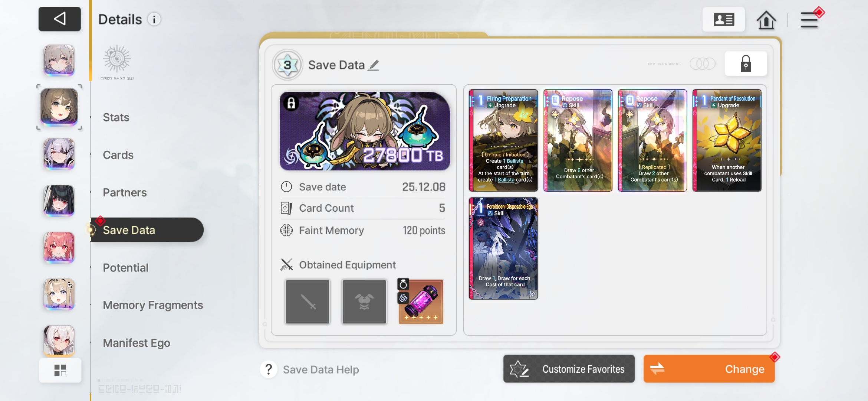The image size is (868, 401).
Task: Click the Save Data Help question icon
Action: click(x=269, y=369)
